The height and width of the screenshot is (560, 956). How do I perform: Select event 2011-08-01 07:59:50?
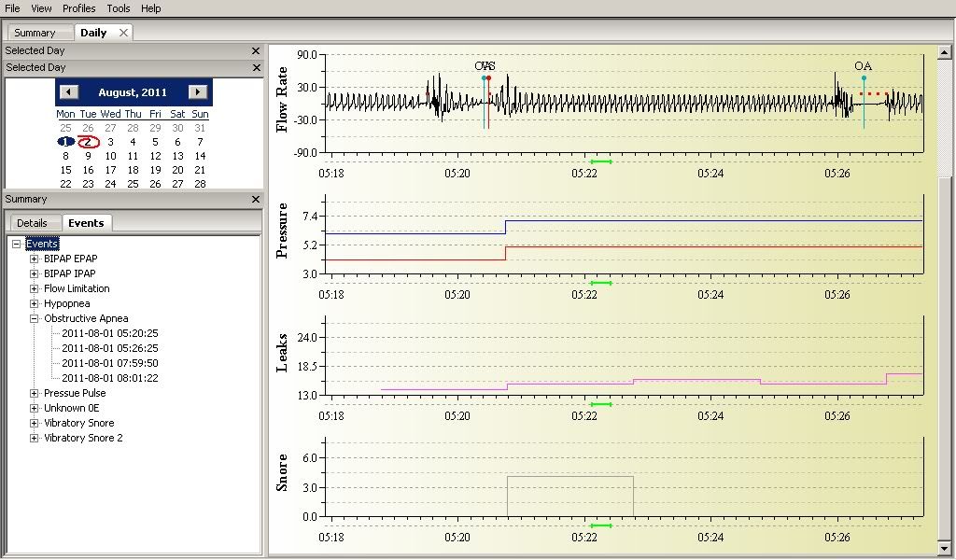110,363
